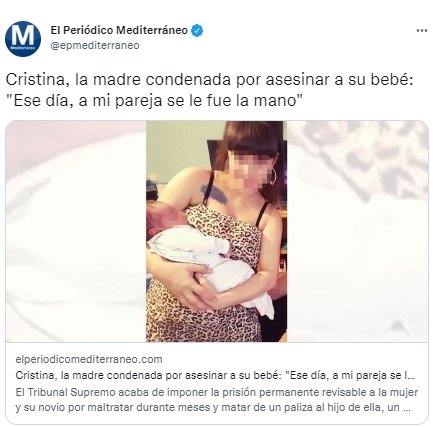438x427 pixels.
Task: Expand the trailing ellipsis of the card description
Action: pos(407,408)
